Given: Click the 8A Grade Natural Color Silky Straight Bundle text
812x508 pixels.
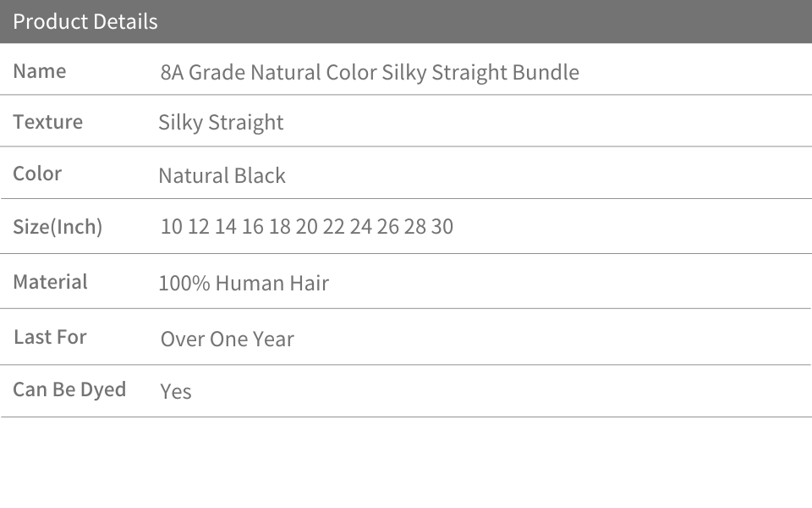Looking at the screenshot, I should [370, 73].
